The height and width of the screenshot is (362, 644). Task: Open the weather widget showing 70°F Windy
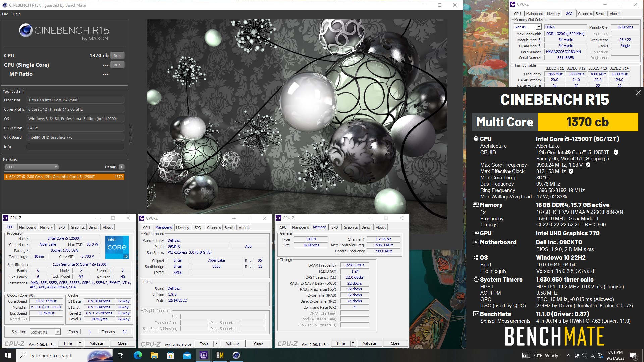pos(541,355)
